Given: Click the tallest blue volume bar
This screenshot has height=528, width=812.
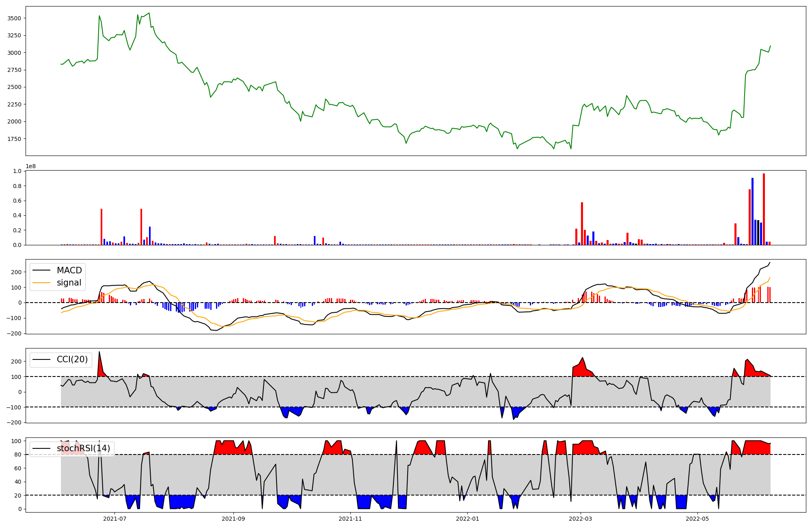Looking at the screenshot, I should point(752,211).
